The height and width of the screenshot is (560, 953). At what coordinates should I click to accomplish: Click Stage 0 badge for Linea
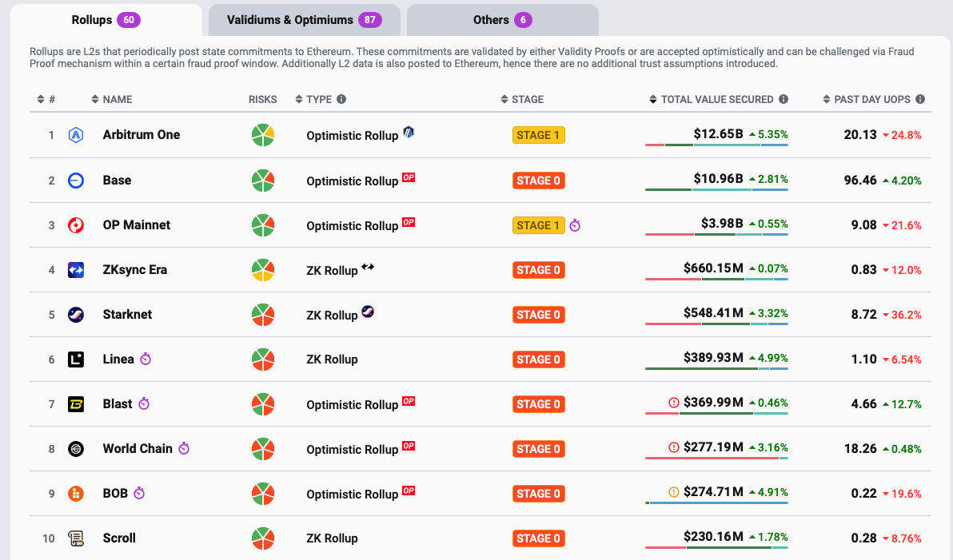pyautogui.click(x=539, y=359)
